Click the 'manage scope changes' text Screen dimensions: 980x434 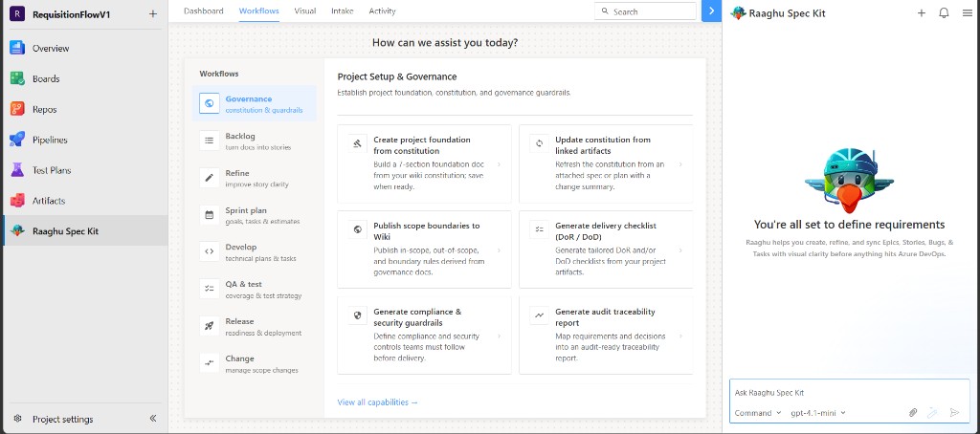click(x=262, y=370)
